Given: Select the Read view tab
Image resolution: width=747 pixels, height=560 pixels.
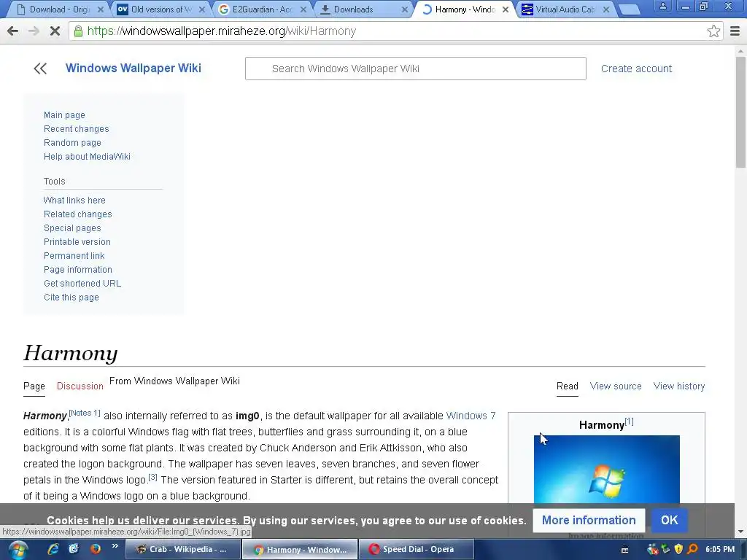Looking at the screenshot, I should pos(568,386).
